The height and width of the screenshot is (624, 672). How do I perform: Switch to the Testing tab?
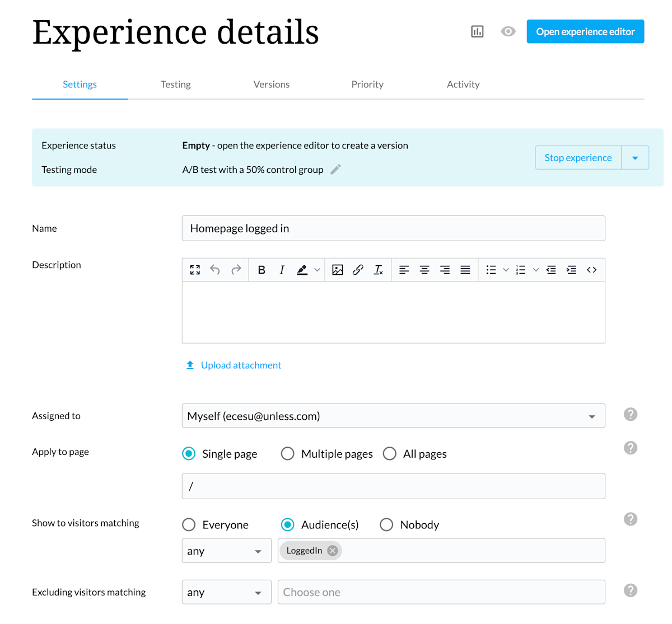(x=175, y=84)
